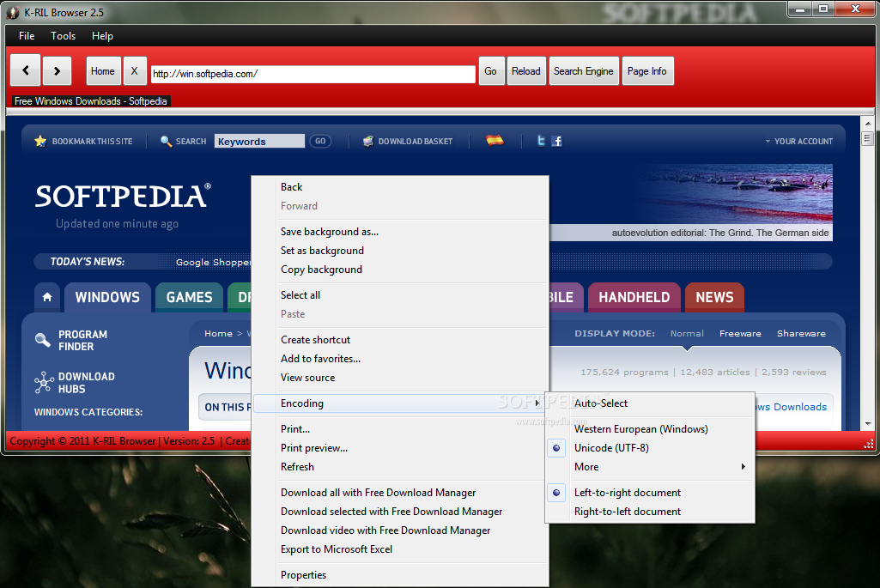Choose Print... in context menu
880x588 pixels.
point(399,429)
